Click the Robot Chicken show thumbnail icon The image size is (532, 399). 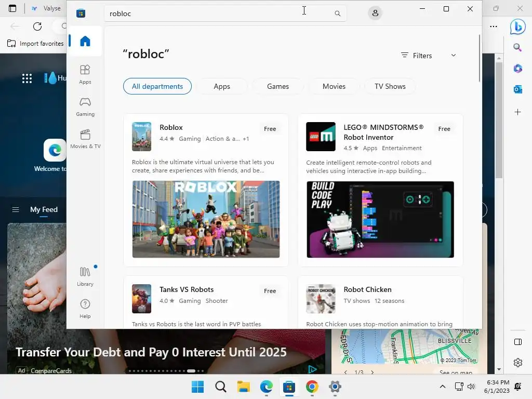321,299
